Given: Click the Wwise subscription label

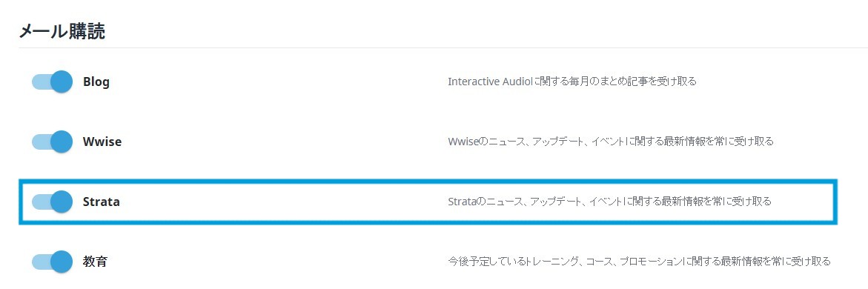Looking at the screenshot, I should point(102,142).
